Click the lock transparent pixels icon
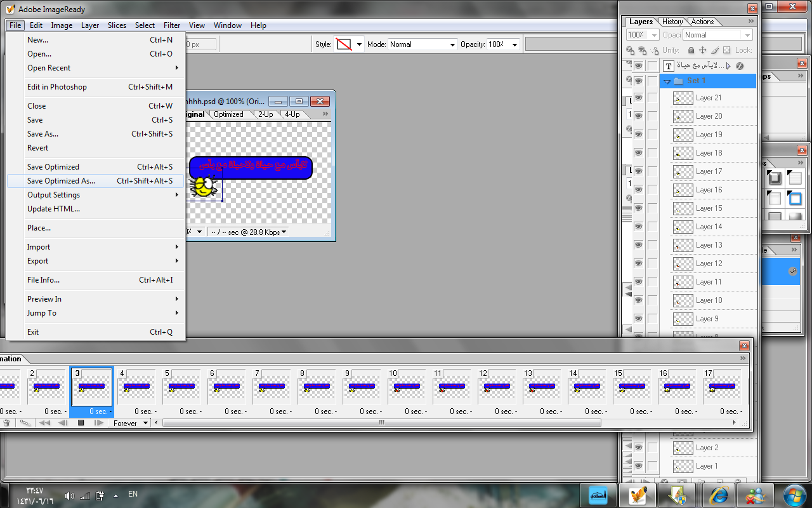Viewport: 812px width, 508px height. click(x=691, y=50)
